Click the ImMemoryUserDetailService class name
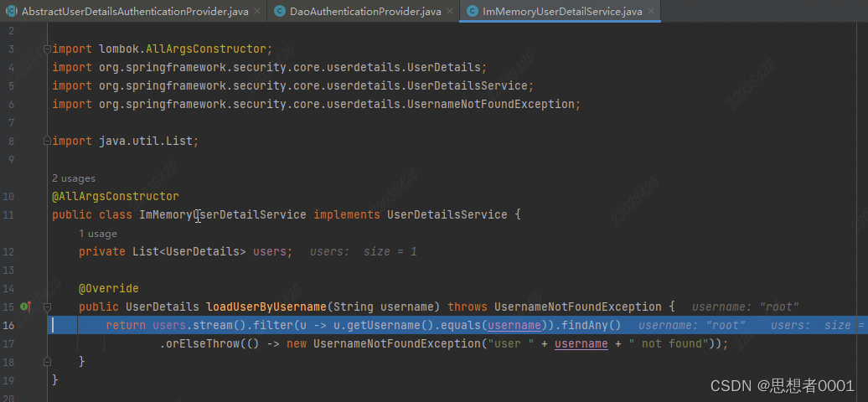868x402 pixels. (x=223, y=214)
